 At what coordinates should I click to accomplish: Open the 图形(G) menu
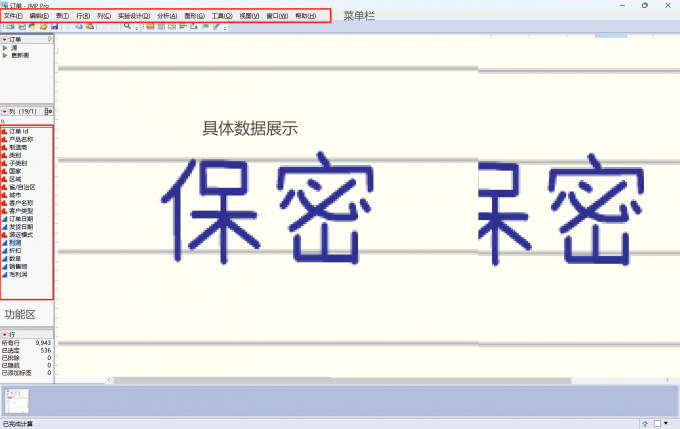click(x=194, y=16)
